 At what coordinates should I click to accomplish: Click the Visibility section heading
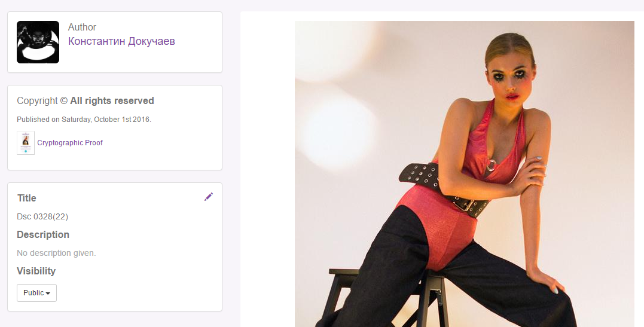click(36, 271)
